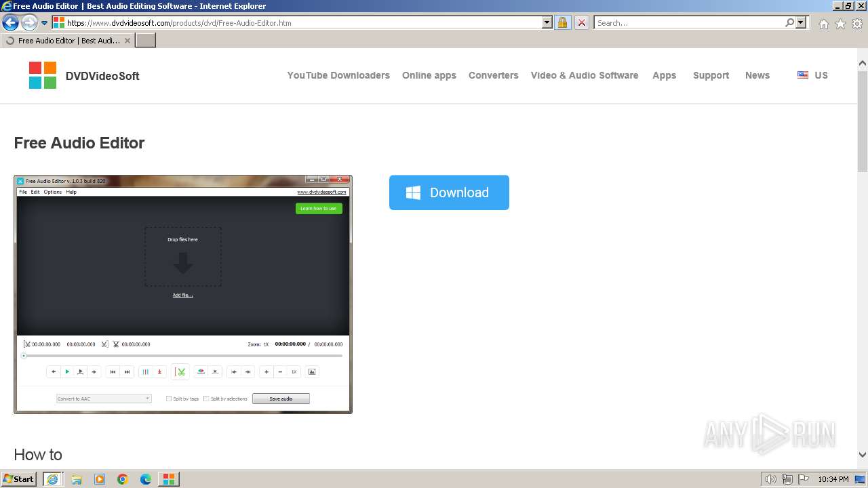The width and height of the screenshot is (868, 488).
Task: Open the IE Tools gear icon
Action: [857, 24]
